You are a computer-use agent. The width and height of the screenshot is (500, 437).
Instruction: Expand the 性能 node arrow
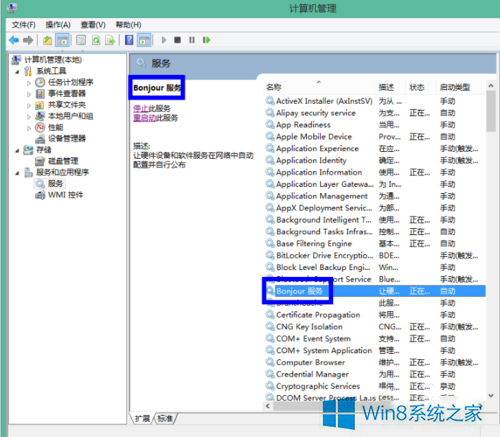[29, 128]
